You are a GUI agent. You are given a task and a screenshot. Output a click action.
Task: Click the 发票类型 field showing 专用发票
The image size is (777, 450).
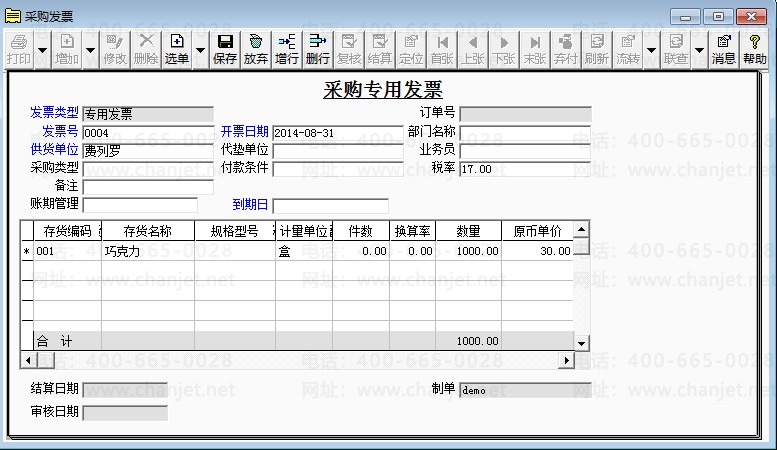[148, 114]
